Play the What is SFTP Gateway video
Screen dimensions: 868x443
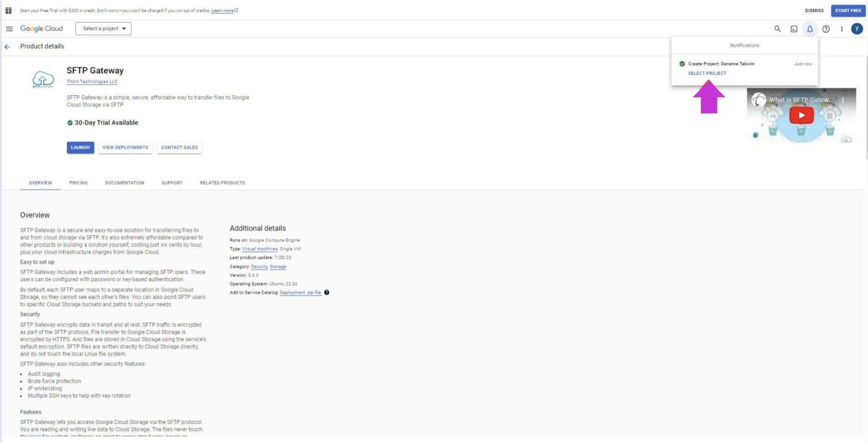click(x=801, y=116)
